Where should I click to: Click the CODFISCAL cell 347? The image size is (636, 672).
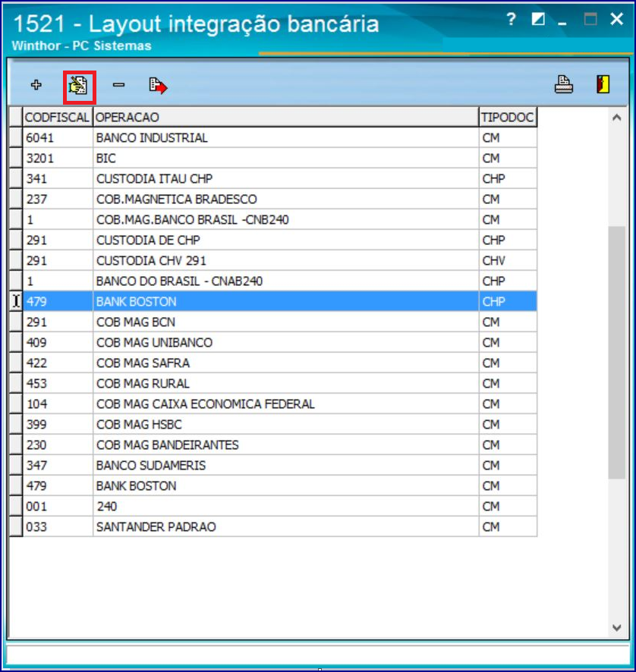pos(58,466)
